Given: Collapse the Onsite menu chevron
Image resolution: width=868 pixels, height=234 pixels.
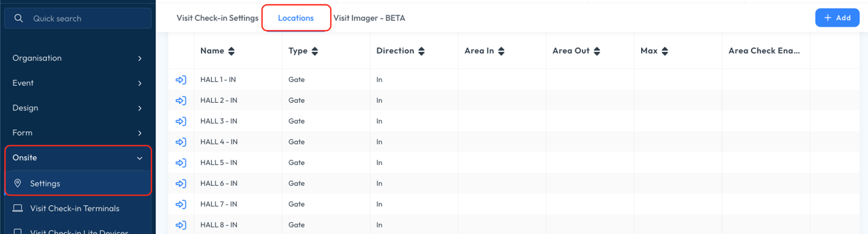Looking at the screenshot, I should (x=140, y=158).
